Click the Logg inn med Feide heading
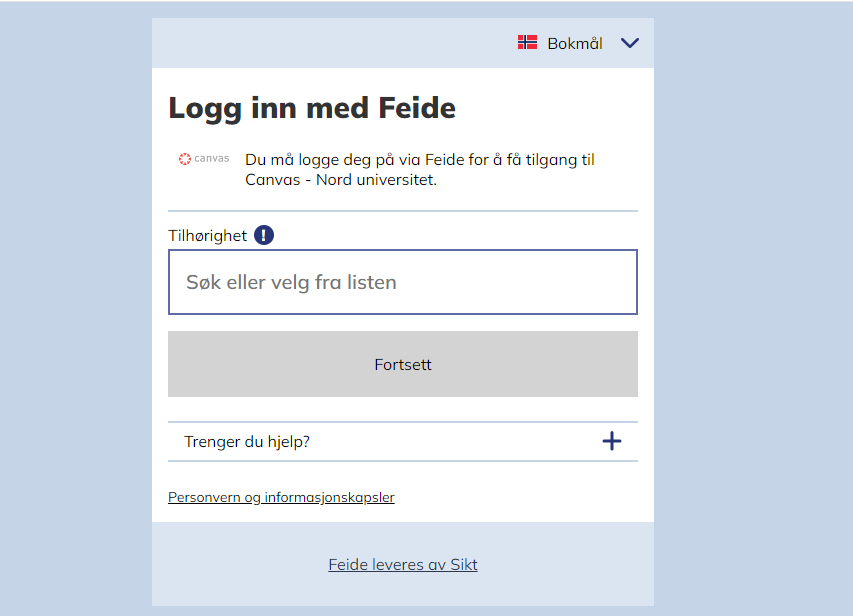853x616 pixels. (311, 107)
